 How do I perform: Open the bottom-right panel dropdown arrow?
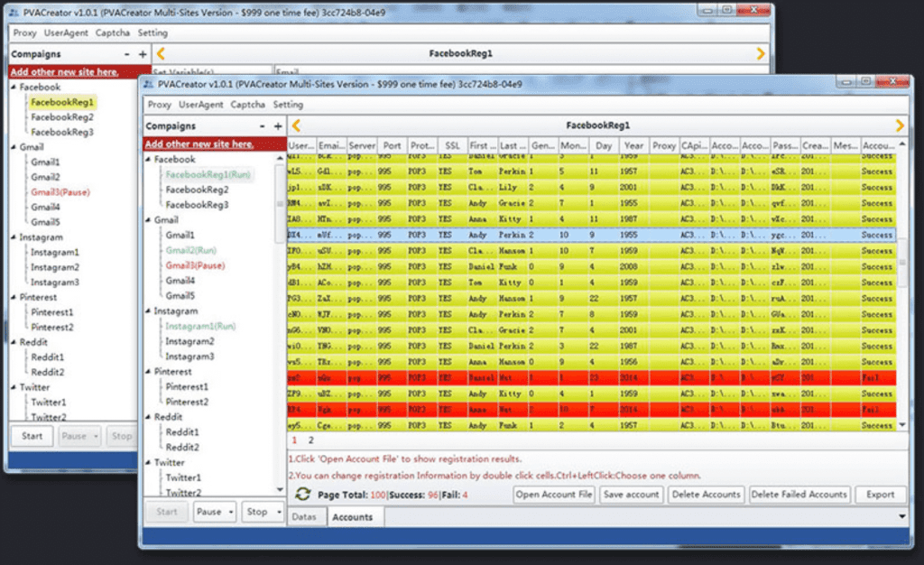pyautogui.click(x=901, y=516)
